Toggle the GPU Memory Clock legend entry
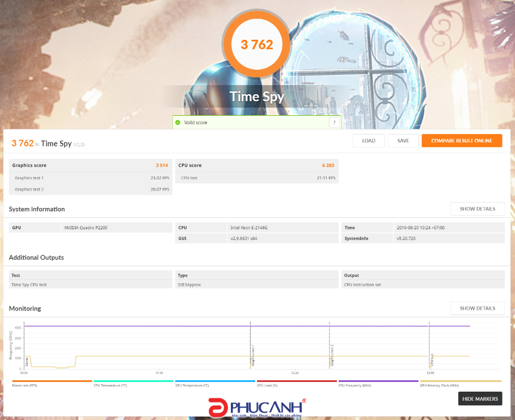 pos(461,383)
